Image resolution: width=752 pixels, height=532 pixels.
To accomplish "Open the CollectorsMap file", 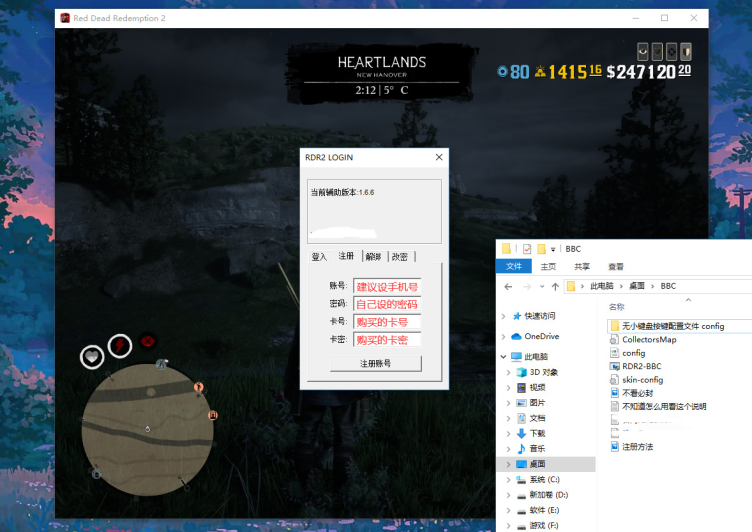I will coord(648,339).
